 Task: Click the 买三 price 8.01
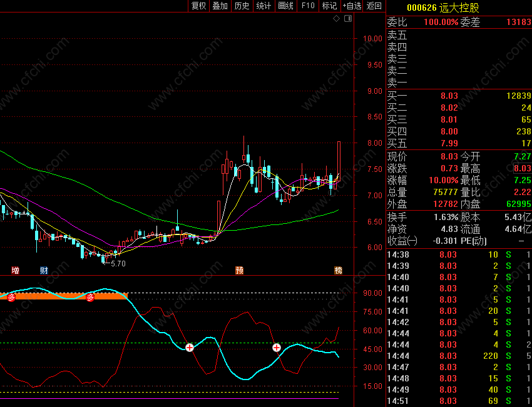point(449,119)
